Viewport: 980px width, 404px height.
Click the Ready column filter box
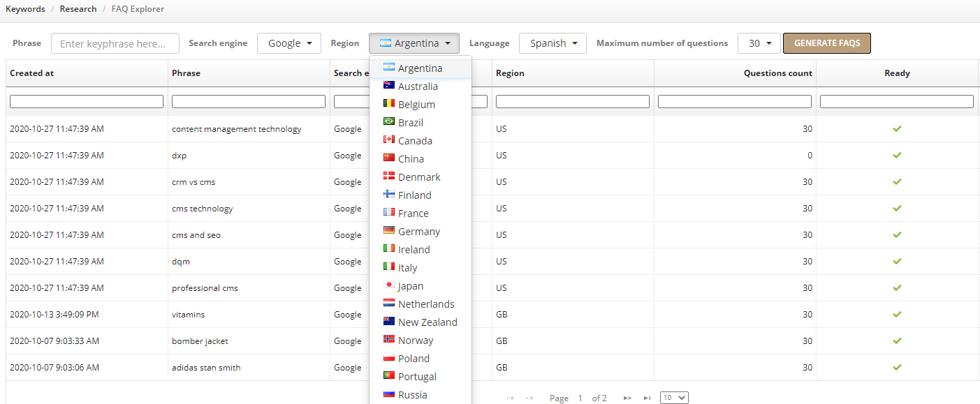coord(897,102)
